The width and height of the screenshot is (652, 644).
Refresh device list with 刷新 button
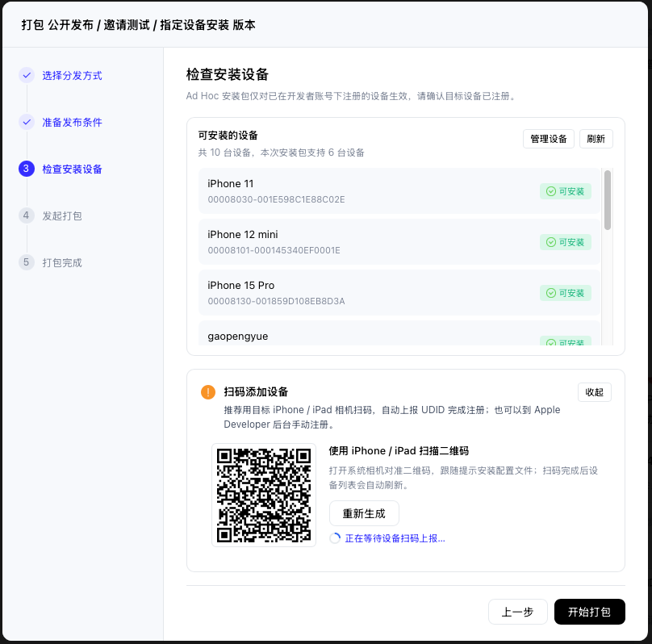pos(596,139)
